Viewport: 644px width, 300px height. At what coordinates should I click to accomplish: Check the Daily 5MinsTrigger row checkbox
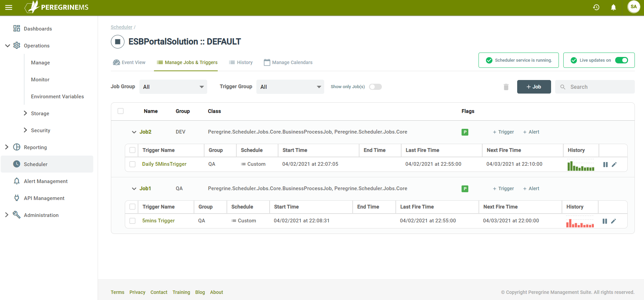point(133,164)
